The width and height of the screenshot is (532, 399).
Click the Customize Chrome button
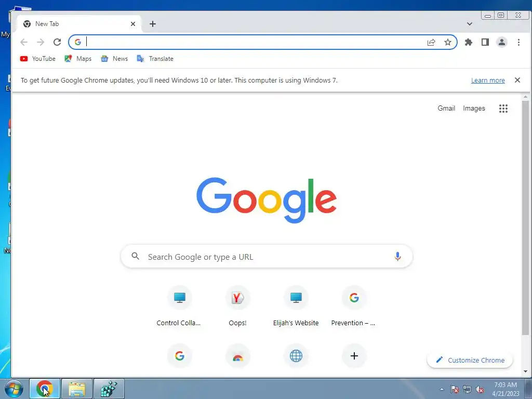pos(470,361)
